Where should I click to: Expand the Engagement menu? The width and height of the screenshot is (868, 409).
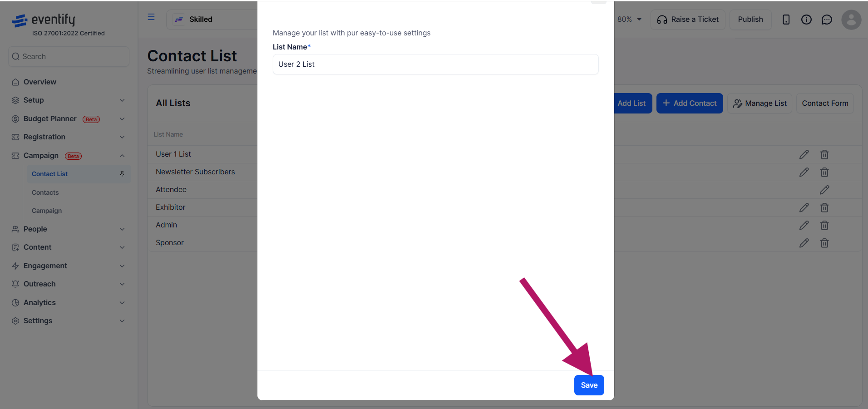[69, 266]
